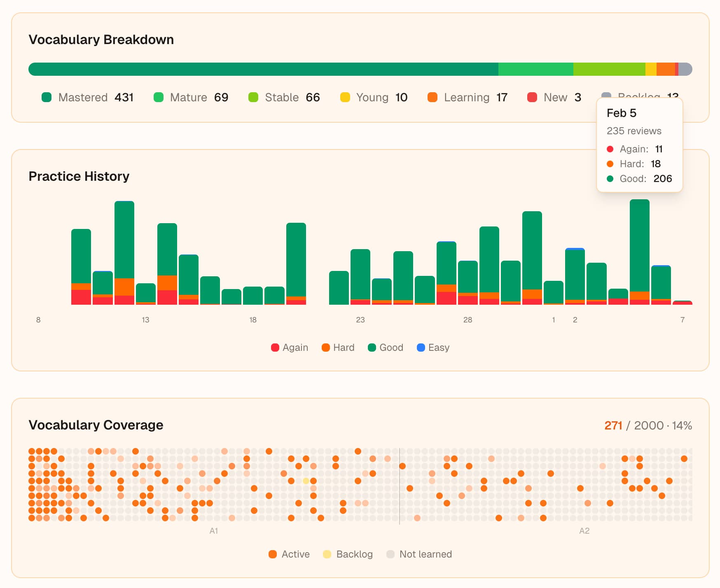Click the lime Stable segment in breakdown bar
This screenshot has height=588, width=720.
pyautogui.click(x=609, y=69)
